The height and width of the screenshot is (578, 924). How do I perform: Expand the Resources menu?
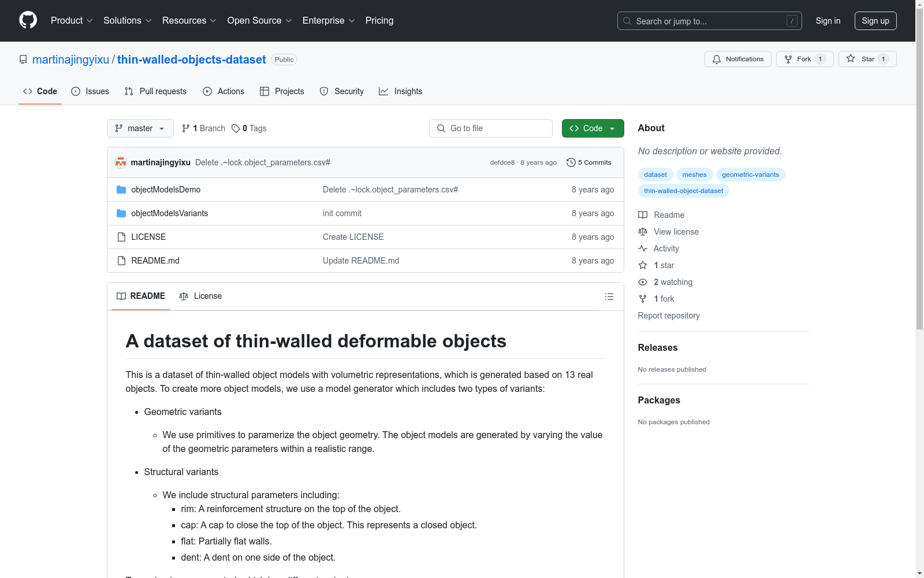(x=189, y=21)
